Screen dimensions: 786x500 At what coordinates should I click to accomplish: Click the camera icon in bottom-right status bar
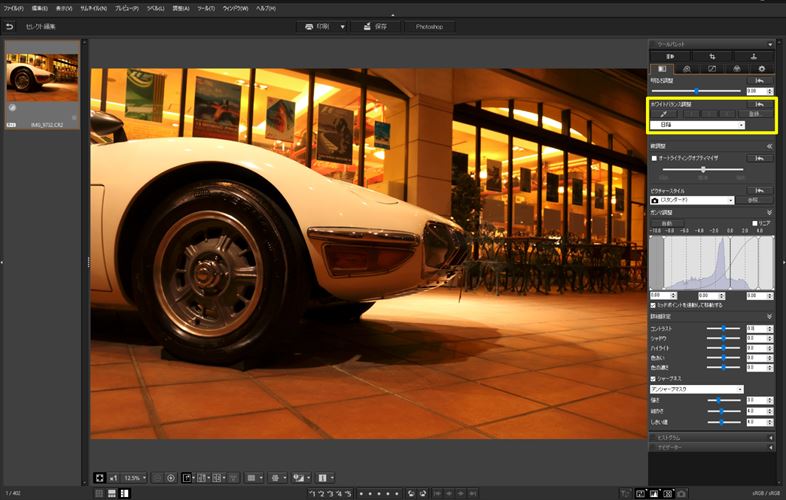pos(681,494)
